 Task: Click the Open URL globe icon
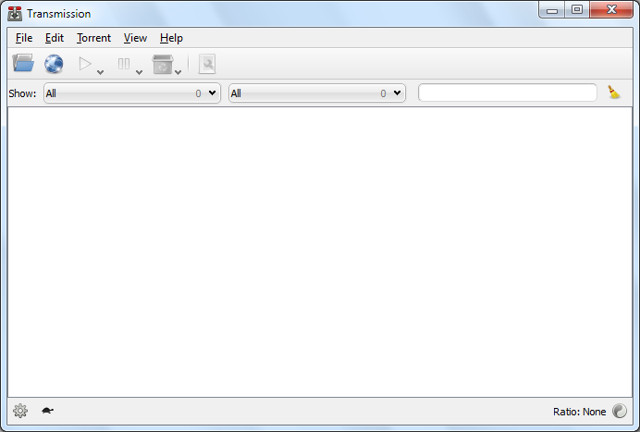[53, 64]
